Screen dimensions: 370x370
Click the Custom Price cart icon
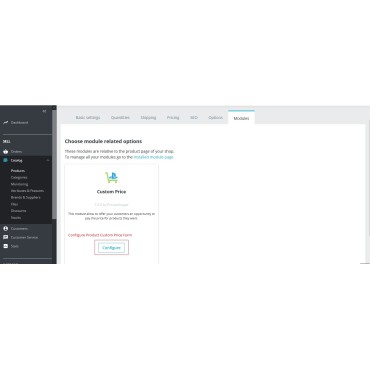click(x=111, y=177)
